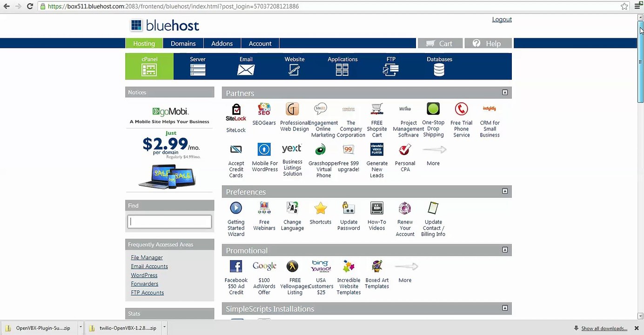The image size is (644, 335).
Task: Open Boxed Art Templates icon
Action: [x=377, y=266]
